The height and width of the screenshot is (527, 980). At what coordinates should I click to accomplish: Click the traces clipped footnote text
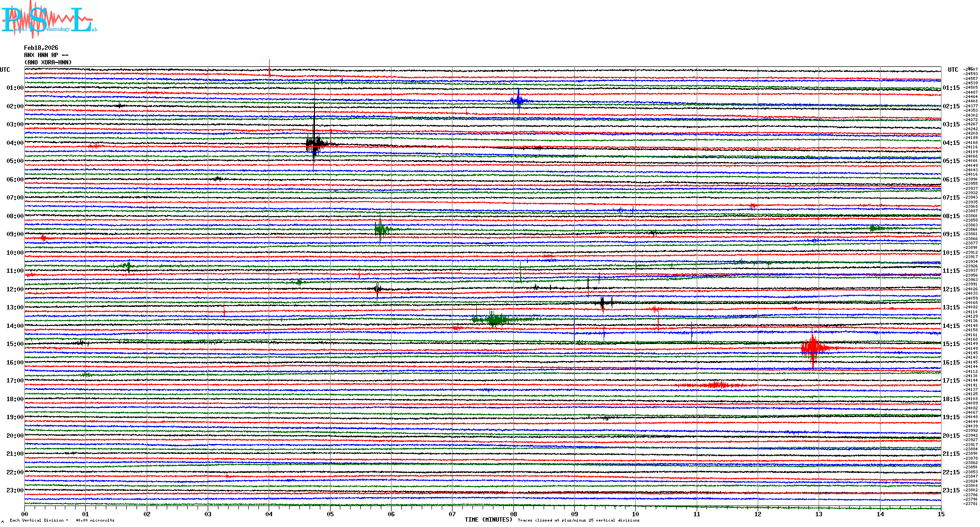(578, 520)
